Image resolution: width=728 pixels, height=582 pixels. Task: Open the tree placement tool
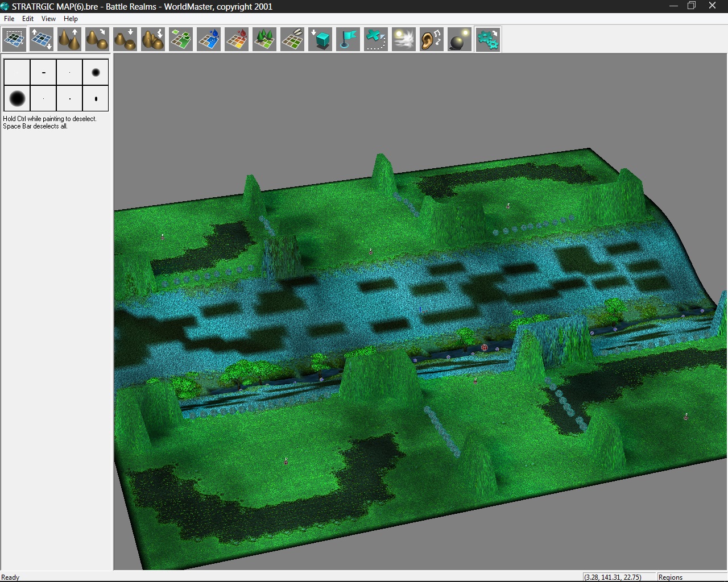coord(264,39)
